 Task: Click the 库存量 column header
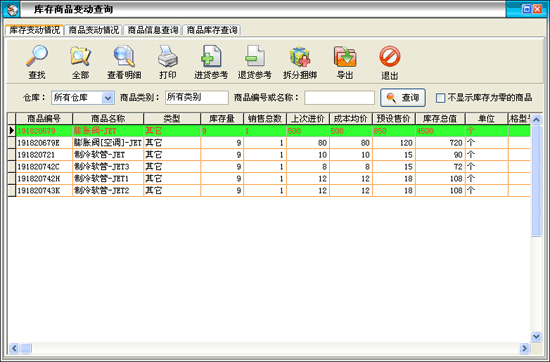point(222,119)
